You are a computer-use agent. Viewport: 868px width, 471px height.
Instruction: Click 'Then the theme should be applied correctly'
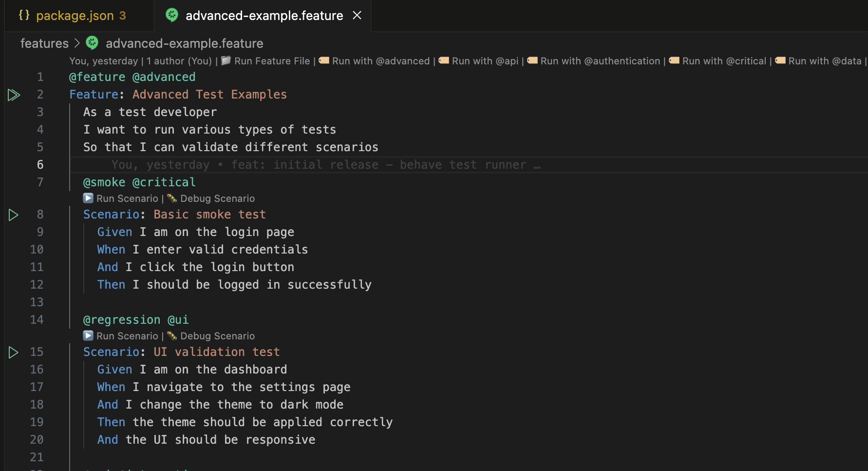[x=245, y=422]
